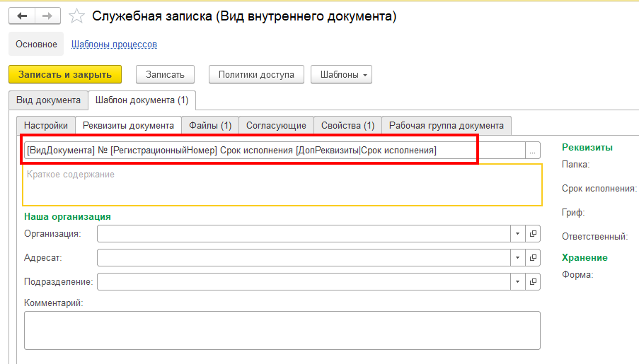
Task: Select the Вид документа tab
Action: click(49, 100)
